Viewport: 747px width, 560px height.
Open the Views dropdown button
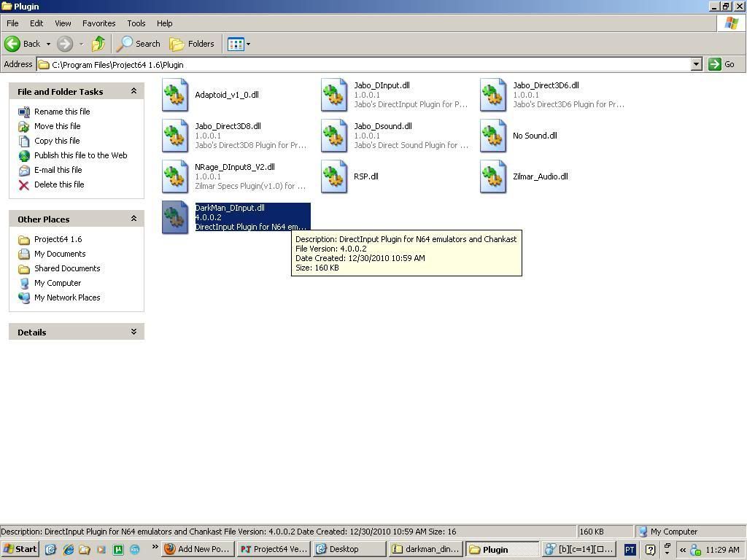click(x=239, y=44)
